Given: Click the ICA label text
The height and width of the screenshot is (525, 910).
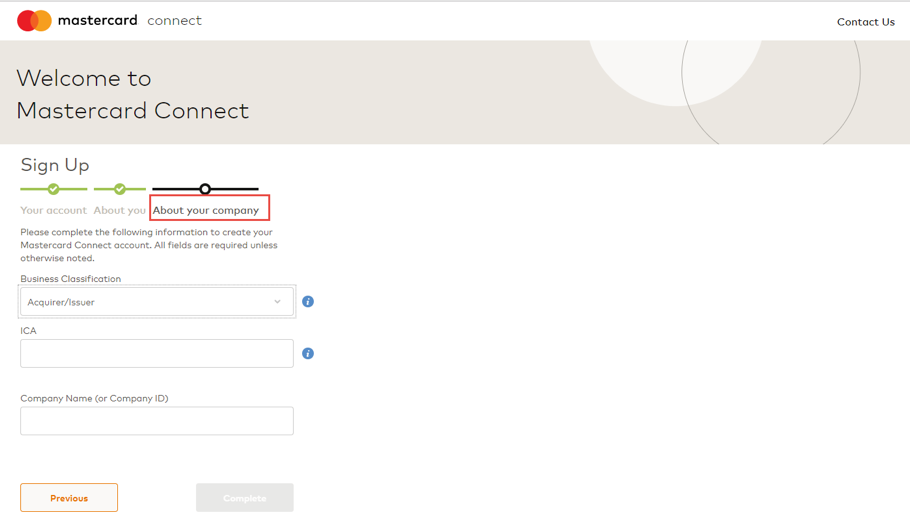Looking at the screenshot, I should coord(28,331).
